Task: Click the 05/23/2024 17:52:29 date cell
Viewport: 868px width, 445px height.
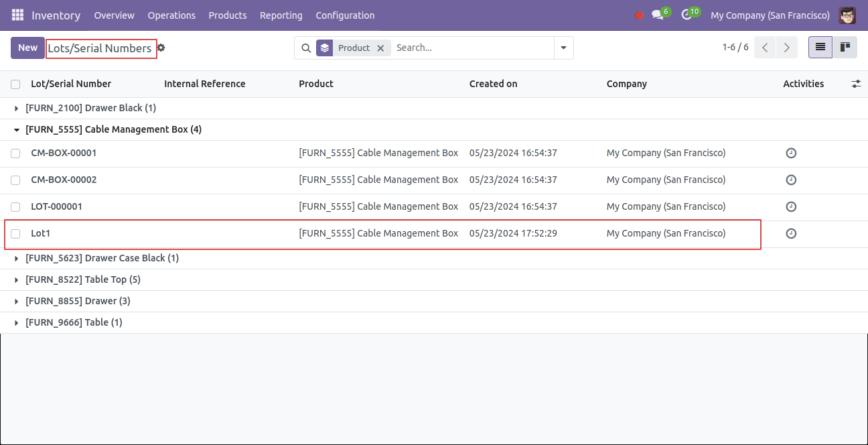Action: [x=514, y=233]
